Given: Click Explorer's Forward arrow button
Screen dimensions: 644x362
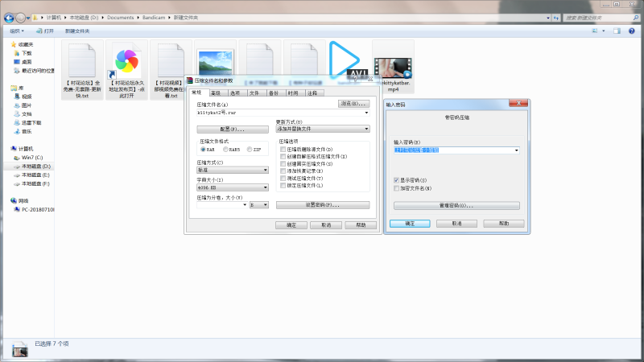Looking at the screenshot, I should pyautogui.click(x=20, y=18).
